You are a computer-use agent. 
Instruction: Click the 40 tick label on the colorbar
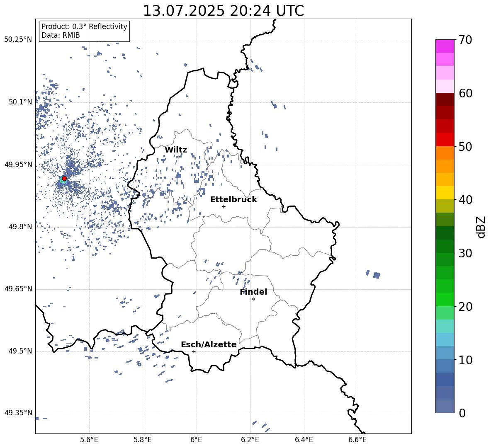[x=465, y=200]
